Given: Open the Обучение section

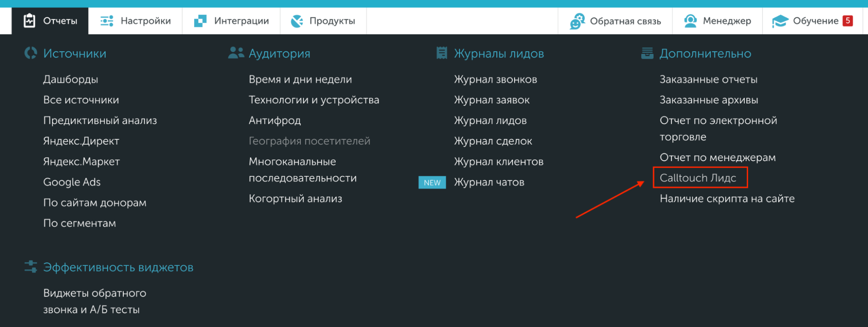Looking at the screenshot, I should click(x=812, y=21).
